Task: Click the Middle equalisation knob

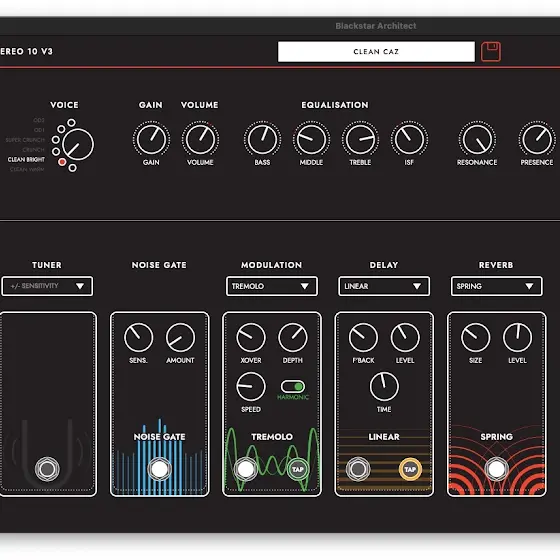Action: [311, 139]
